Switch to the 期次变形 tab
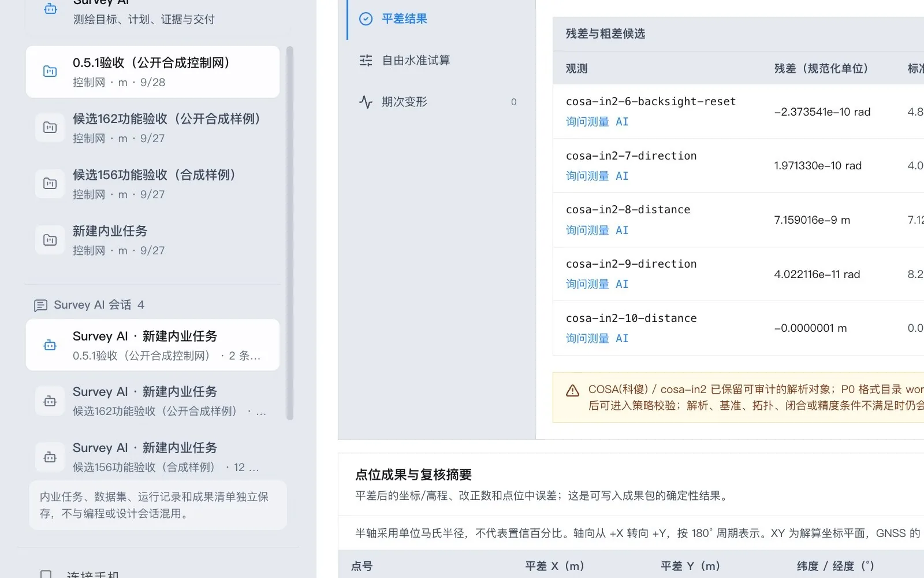Viewport: 924px width, 578px height. pos(441,102)
